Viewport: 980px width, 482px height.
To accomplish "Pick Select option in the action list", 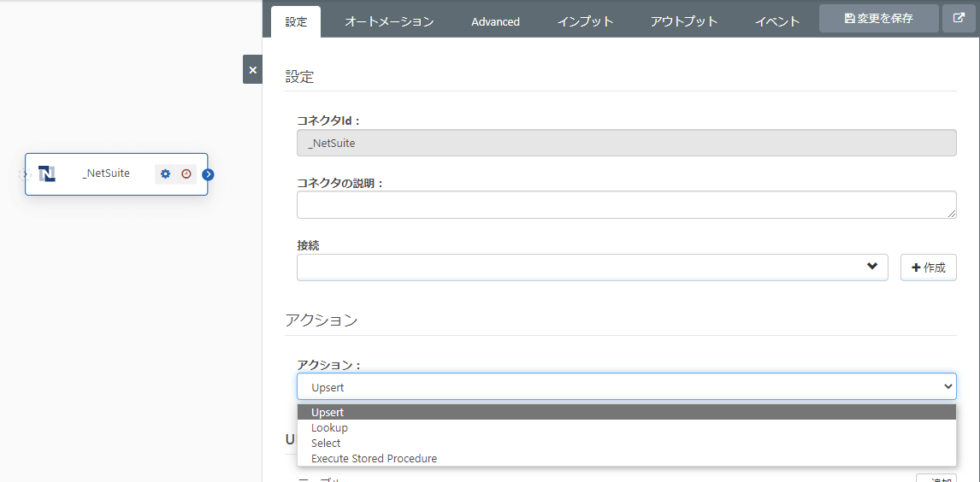I will [x=326, y=444].
